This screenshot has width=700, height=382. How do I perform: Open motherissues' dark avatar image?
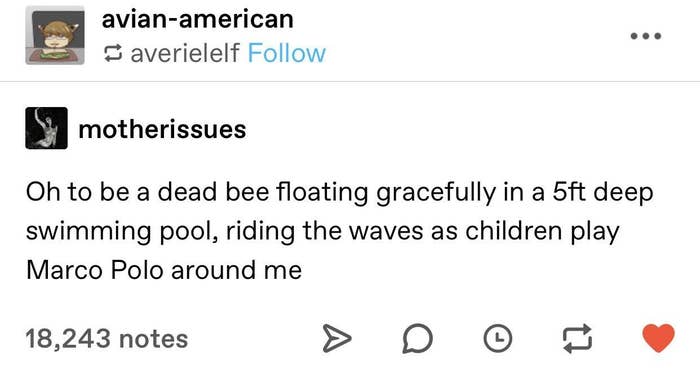[x=46, y=128]
